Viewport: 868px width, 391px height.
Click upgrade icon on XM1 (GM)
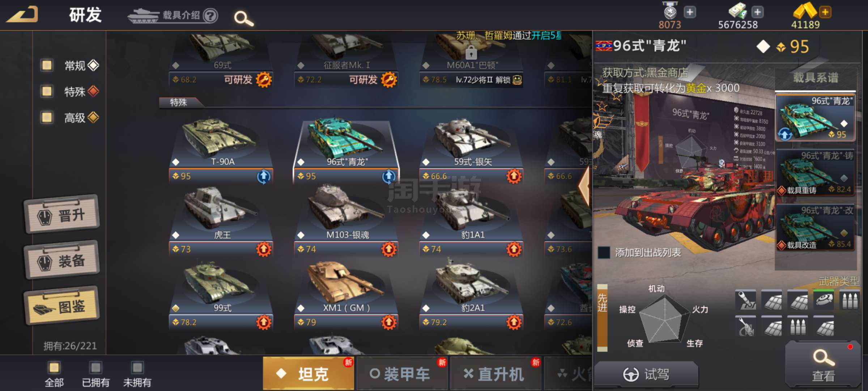tap(389, 322)
